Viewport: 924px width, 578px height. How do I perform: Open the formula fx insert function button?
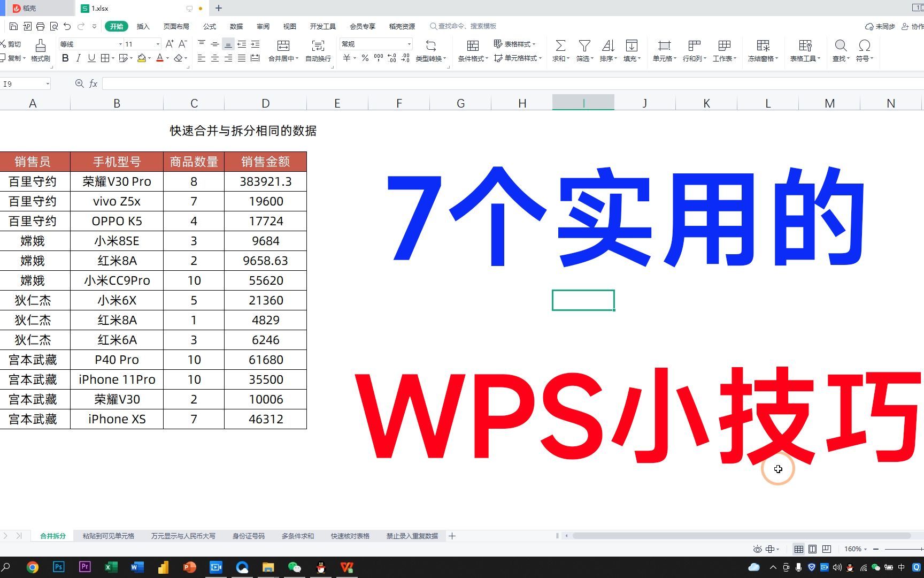93,83
